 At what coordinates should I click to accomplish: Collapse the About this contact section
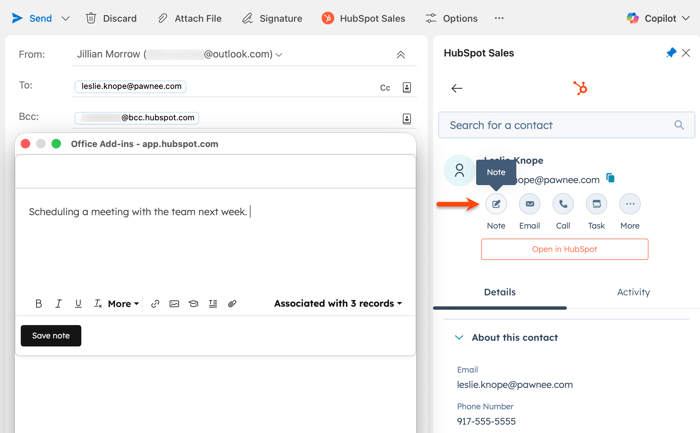[x=459, y=337]
